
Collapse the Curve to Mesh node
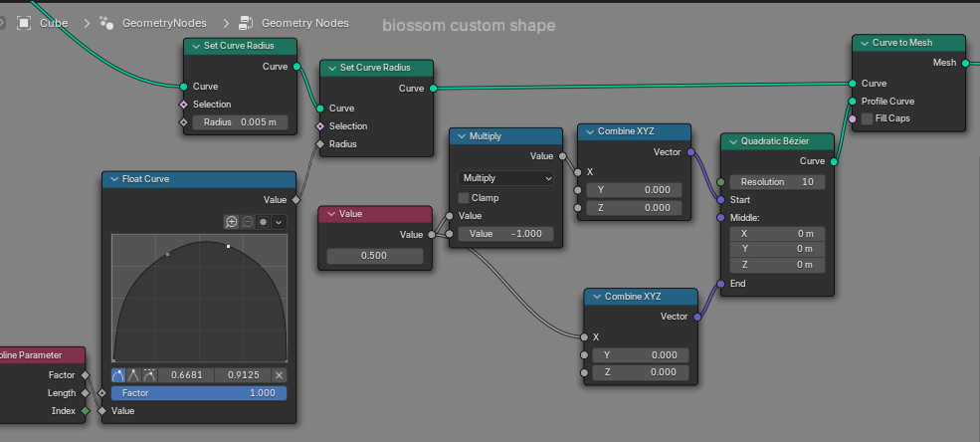[864, 43]
